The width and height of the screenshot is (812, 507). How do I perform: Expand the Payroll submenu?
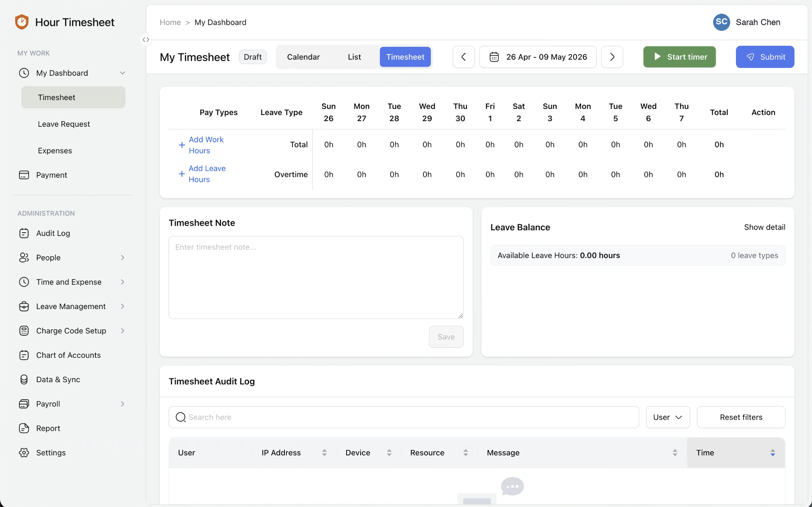pyautogui.click(x=122, y=403)
